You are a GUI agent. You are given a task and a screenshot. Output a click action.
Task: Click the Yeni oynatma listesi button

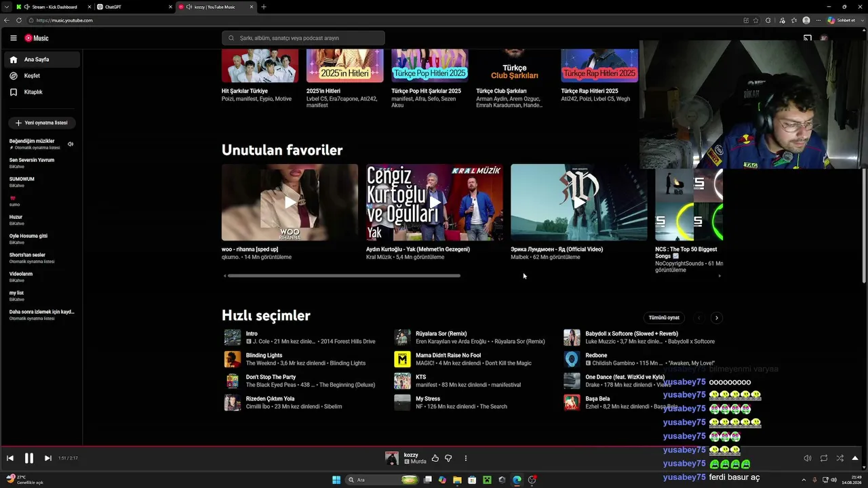41,123
